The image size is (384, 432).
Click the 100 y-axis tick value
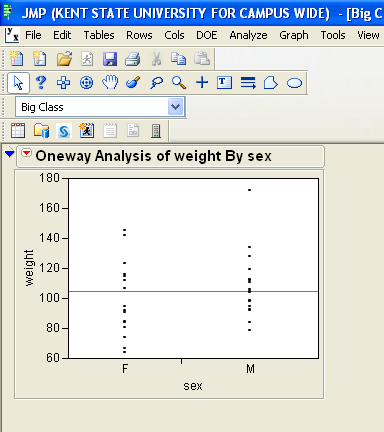49,298
